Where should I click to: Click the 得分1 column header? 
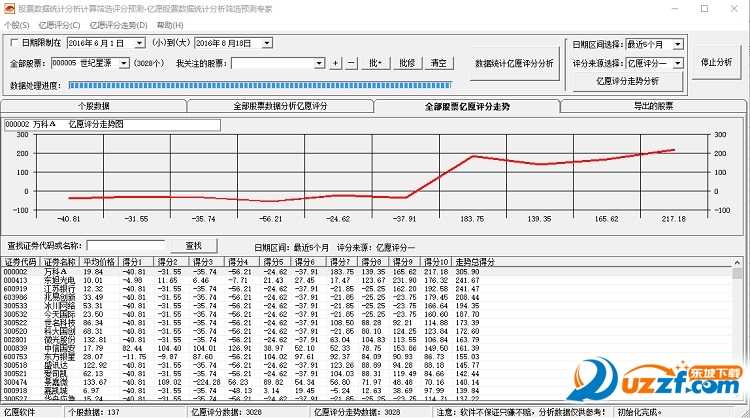[136, 262]
